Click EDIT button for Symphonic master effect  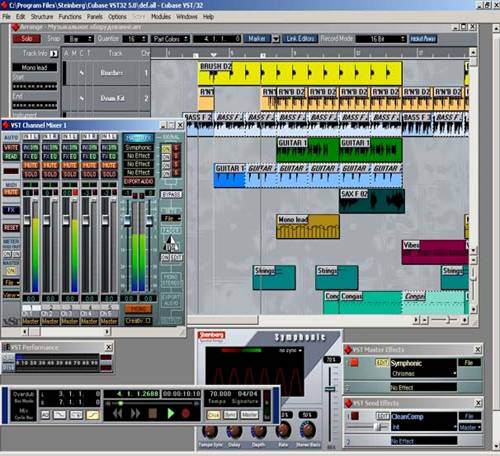tap(382, 363)
